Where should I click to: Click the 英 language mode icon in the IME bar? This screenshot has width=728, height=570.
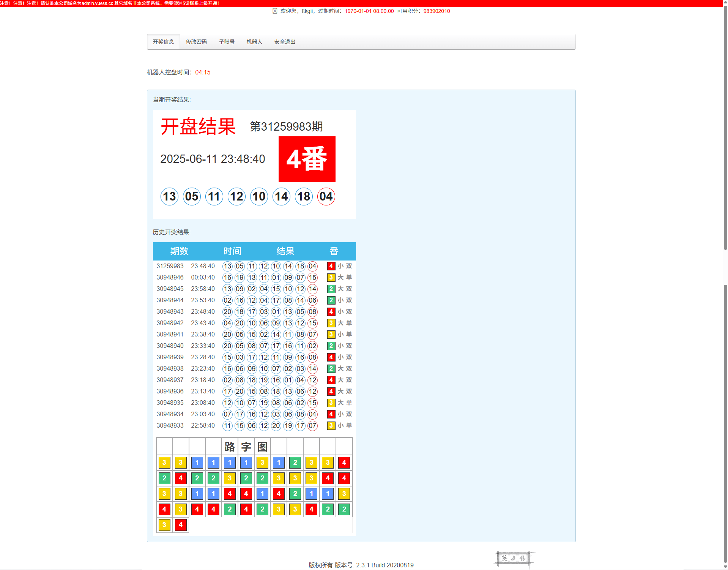tap(504, 558)
